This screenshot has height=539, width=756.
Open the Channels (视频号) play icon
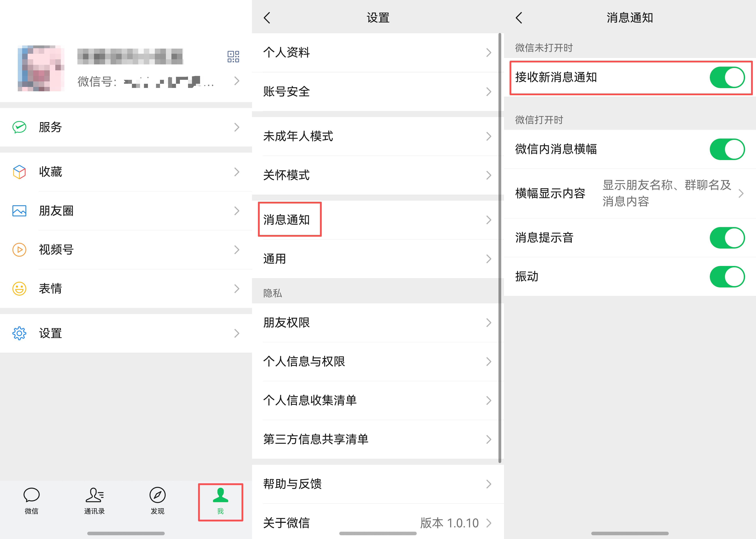19,250
